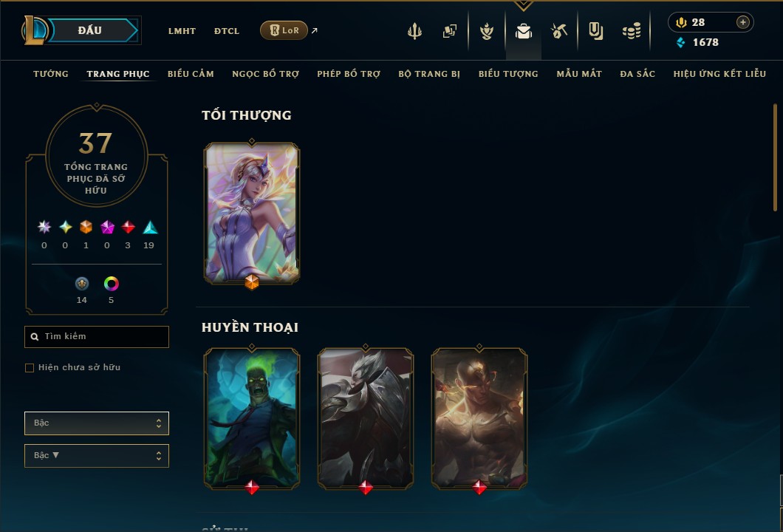Open the ĐA SẮC tab
Viewport: 783px width, 532px height.
tap(637, 74)
